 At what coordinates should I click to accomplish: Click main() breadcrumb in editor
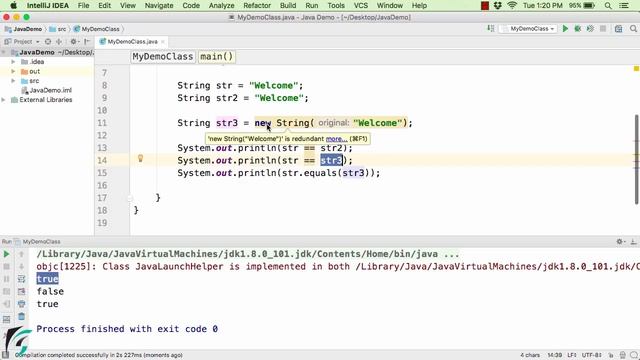coord(216,56)
